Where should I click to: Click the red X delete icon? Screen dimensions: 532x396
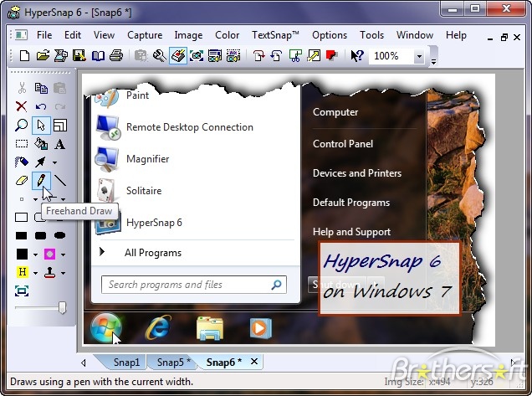click(22, 106)
